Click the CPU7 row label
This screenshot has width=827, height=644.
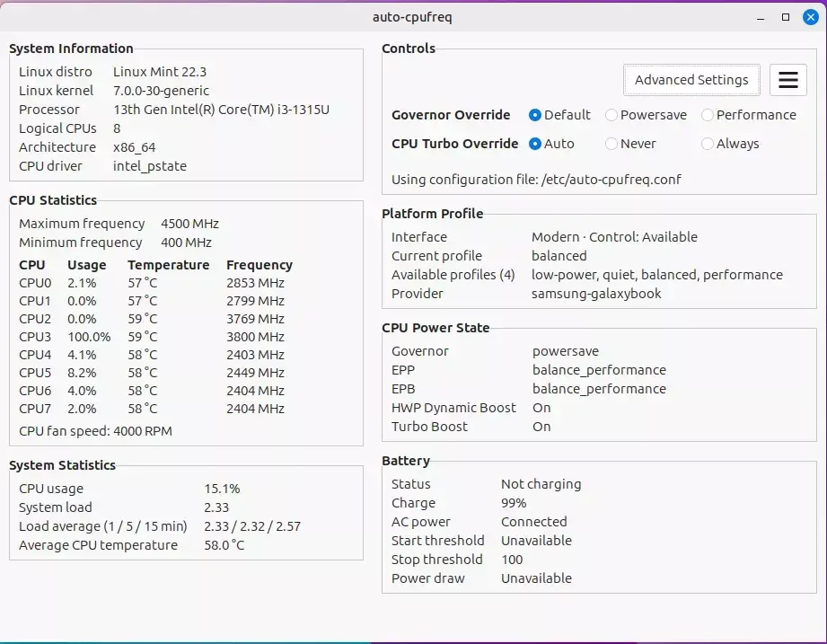(x=35, y=409)
